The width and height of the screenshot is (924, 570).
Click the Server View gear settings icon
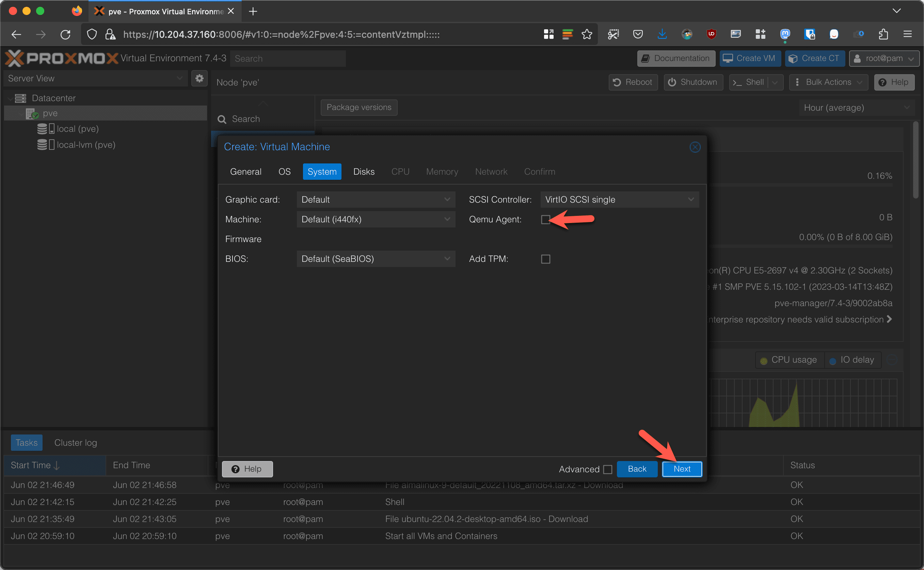point(200,78)
